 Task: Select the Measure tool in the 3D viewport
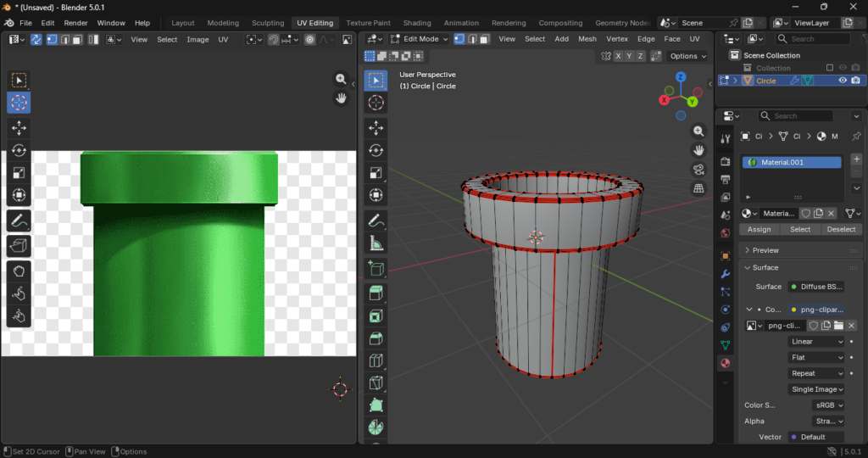coord(376,244)
